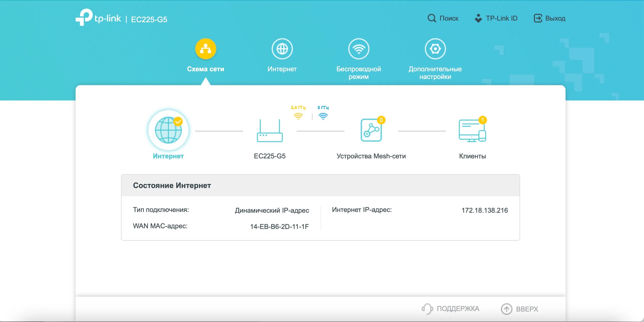This screenshot has height=322, width=644.
Task: Click the Интернет IP-адрес label
Action: (x=361, y=210)
